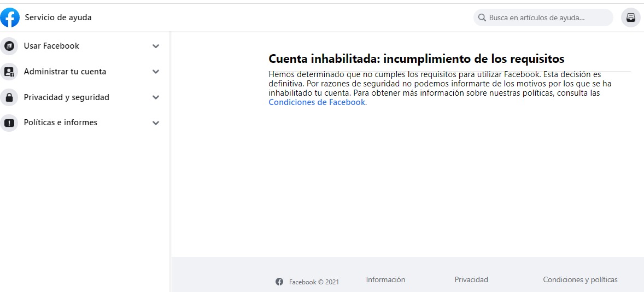Click the Cuenta inhabilitada heading
Viewport: 644px width, 292px height.
point(417,59)
